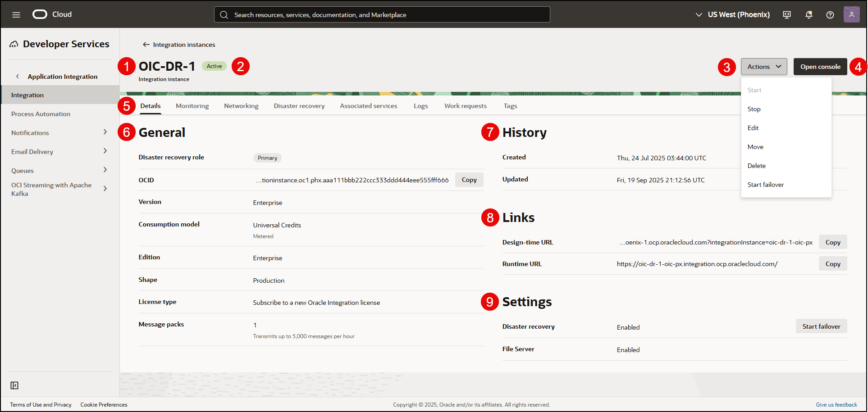Click the Developer Services cloud icon
This screenshot has width=868, height=412.
point(14,44)
